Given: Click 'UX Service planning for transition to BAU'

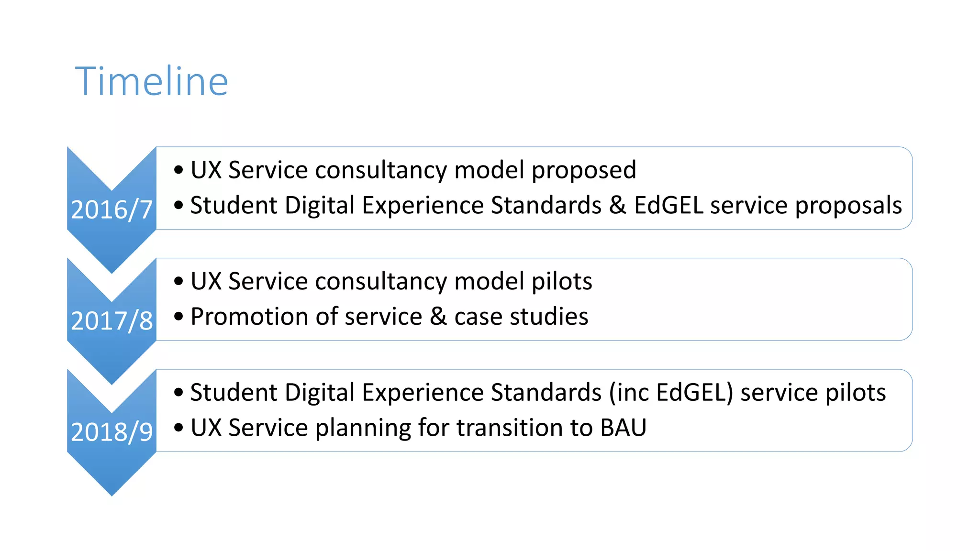Looking at the screenshot, I should click(418, 427).
